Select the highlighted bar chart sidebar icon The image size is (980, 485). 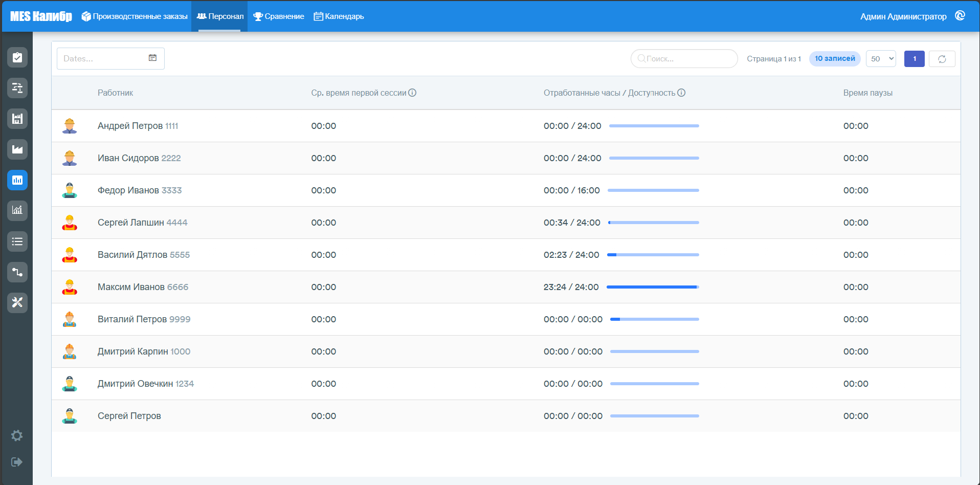pyautogui.click(x=17, y=180)
